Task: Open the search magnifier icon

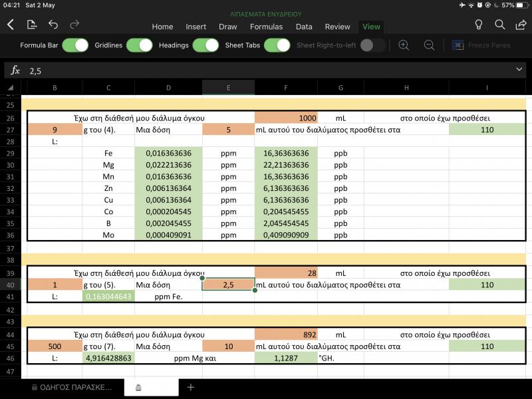Action: [500, 25]
